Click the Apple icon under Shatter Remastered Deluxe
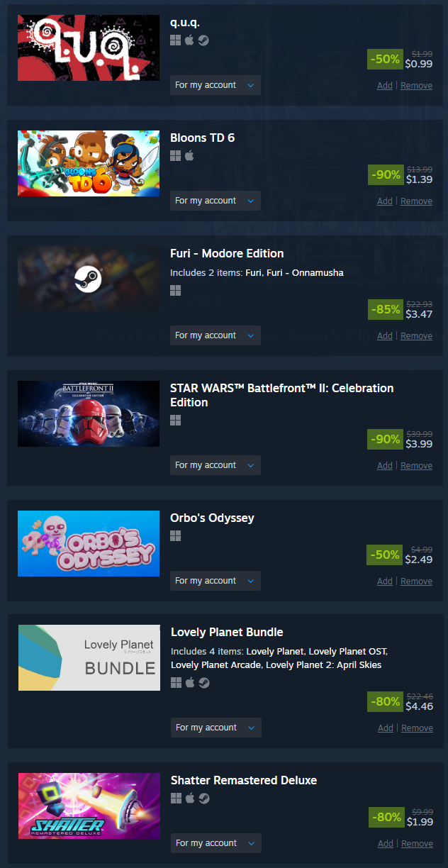This screenshot has height=868, width=448. [x=190, y=799]
